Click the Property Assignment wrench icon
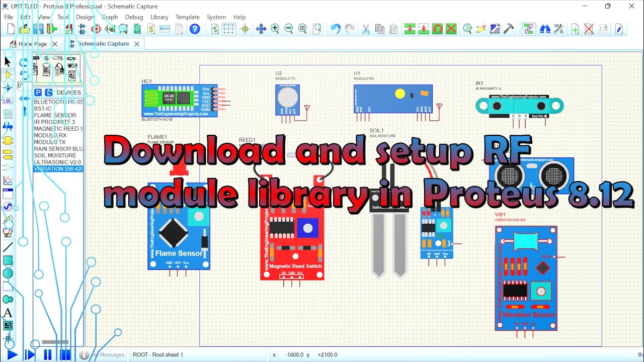This screenshot has height=362, width=644. pyautogui.click(x=558, y=29)
